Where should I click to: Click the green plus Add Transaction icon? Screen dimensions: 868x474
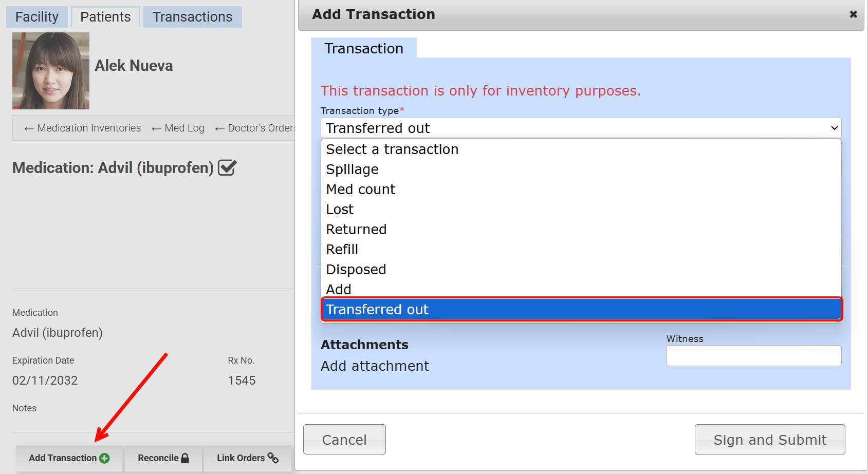pyautogui.click(x=104, y=458)
